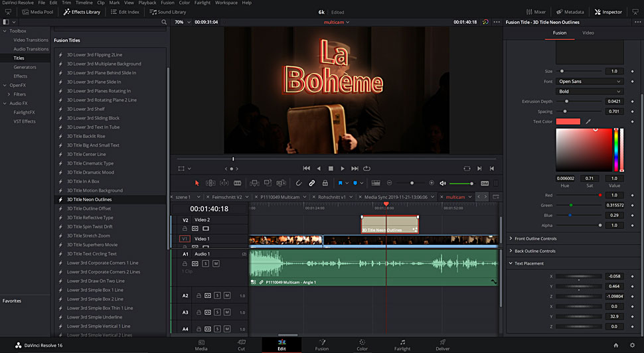Screen dimensions: 644x353
Task: Click the timeline zoom in plus icon
Action: 432,183
